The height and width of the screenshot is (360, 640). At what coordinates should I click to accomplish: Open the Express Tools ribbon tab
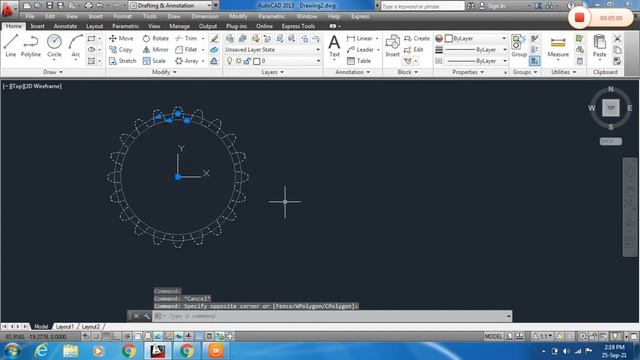pyautogui.click(x=298, y=26)
